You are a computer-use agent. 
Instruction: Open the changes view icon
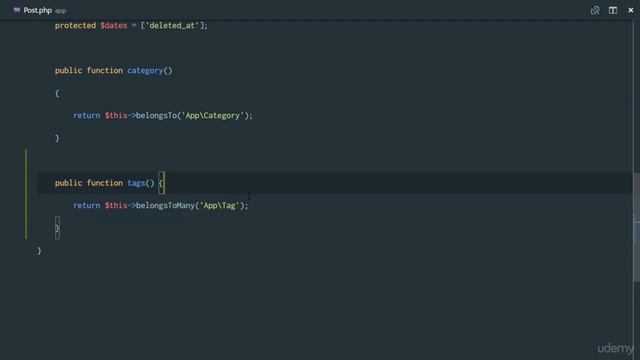(x=595, y=10)
